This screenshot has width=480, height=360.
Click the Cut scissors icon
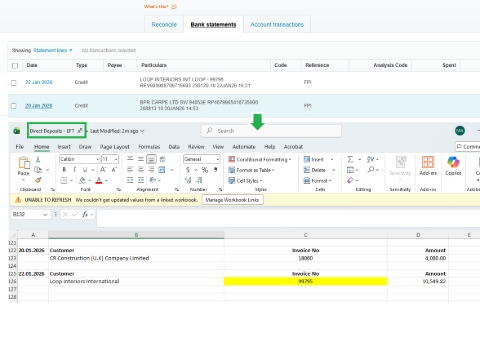coord(38,160)
